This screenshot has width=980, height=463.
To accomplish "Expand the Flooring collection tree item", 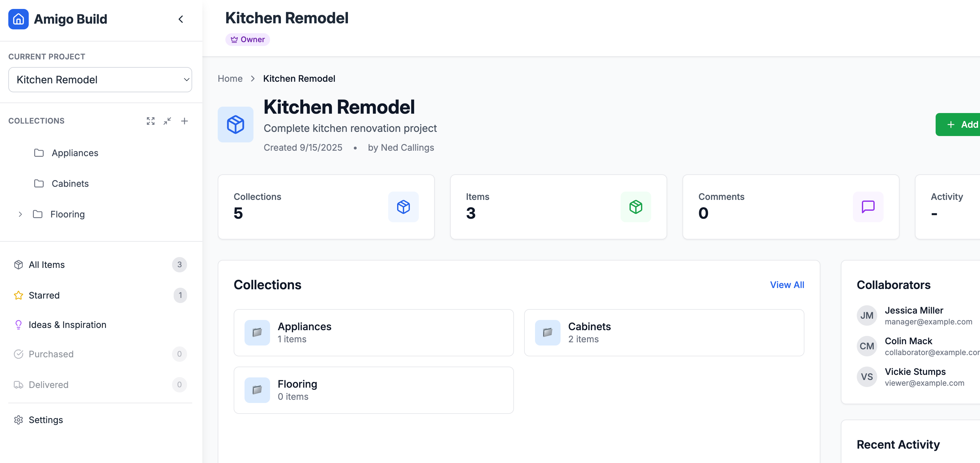I will 20,214.
